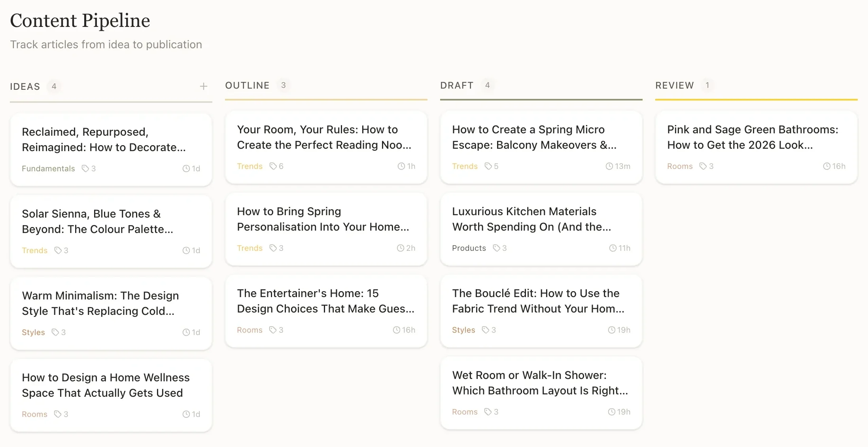
Task: Click clock icon on Luxurious Kitchen Materials card
Action: tap(613, 248)
